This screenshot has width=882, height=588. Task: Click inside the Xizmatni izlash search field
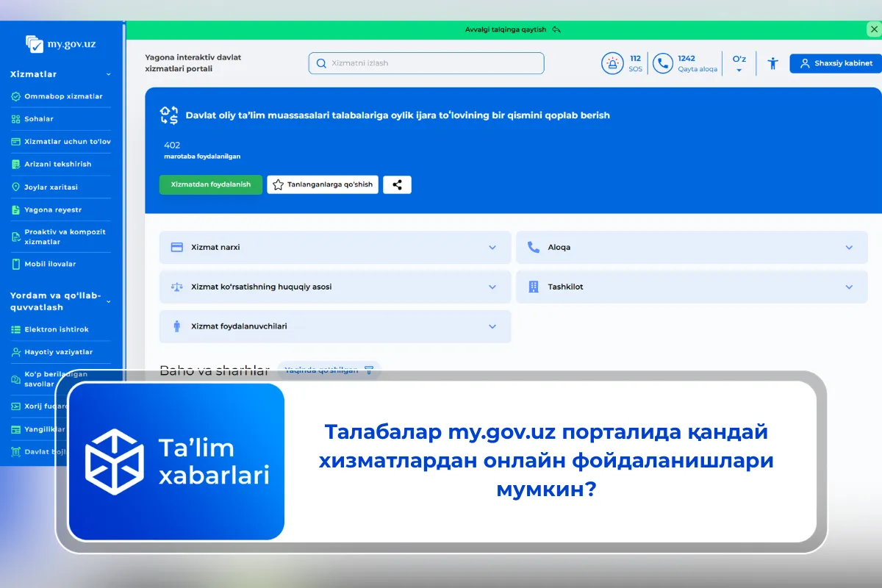coord(426,63)
